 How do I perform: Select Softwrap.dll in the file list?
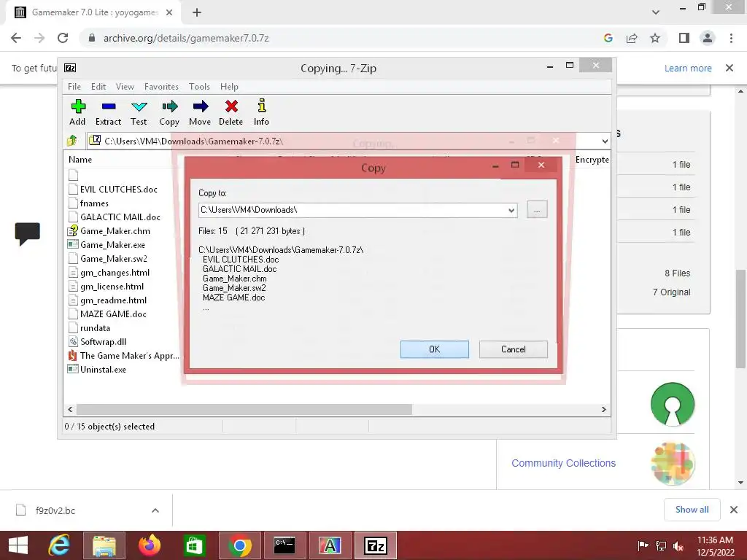coord(97,341)
